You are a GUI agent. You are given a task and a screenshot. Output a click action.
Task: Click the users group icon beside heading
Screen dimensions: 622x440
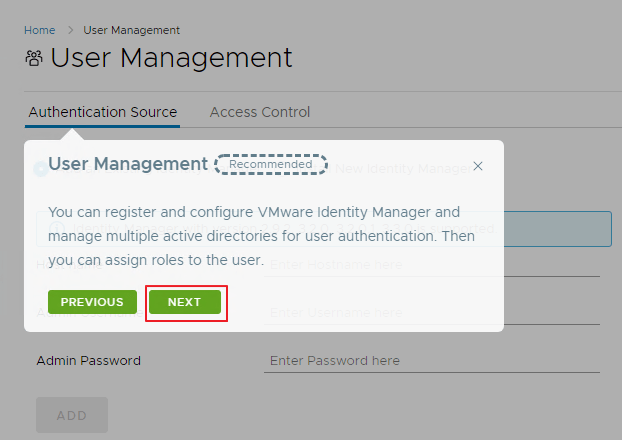tap(34, 58)
